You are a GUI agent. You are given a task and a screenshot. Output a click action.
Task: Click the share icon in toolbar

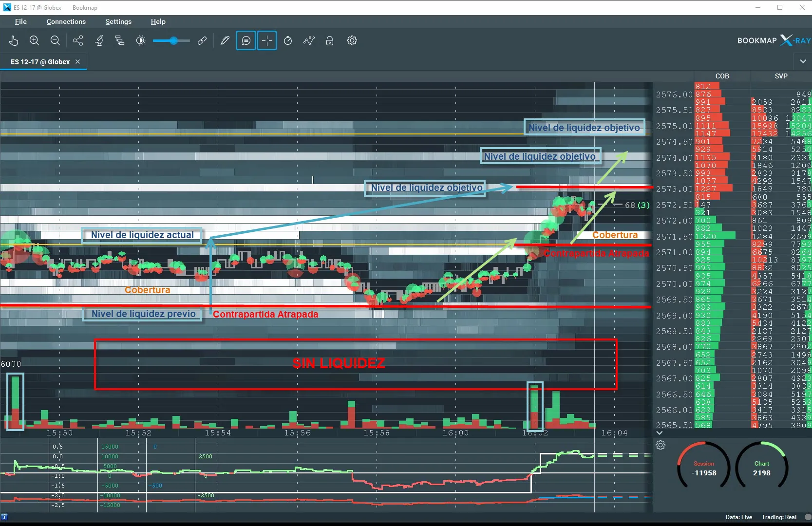coord(78,41)
